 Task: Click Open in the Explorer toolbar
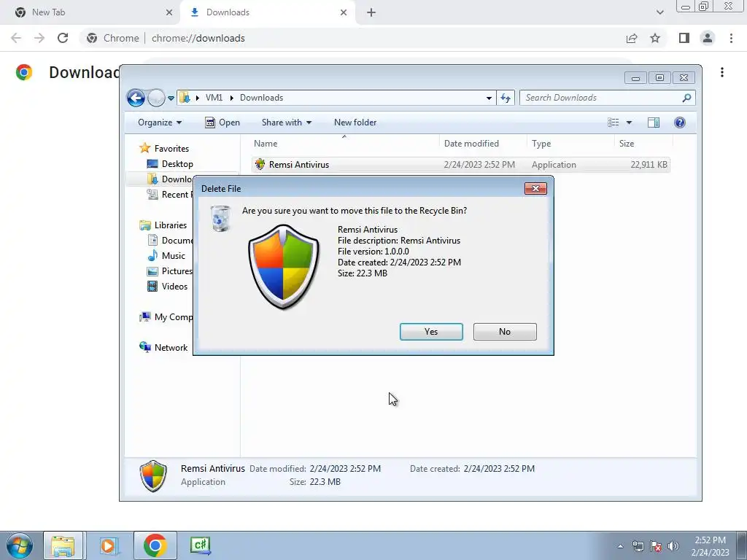pos(222,122)
